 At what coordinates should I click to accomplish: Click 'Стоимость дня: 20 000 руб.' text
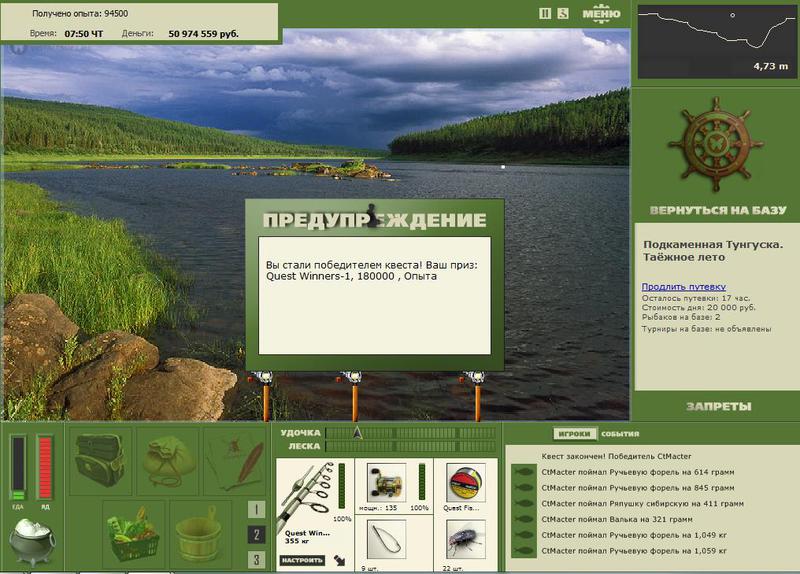(x=699, y=308)
